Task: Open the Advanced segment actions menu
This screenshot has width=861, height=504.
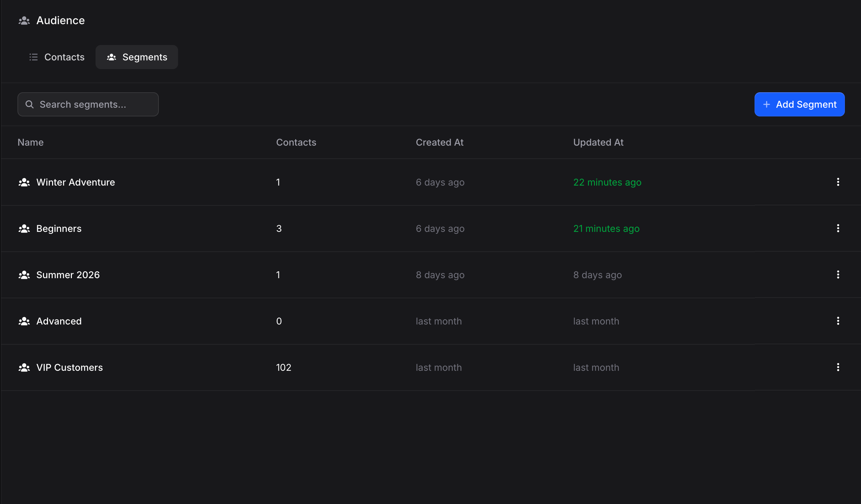Action: [838, 321]
